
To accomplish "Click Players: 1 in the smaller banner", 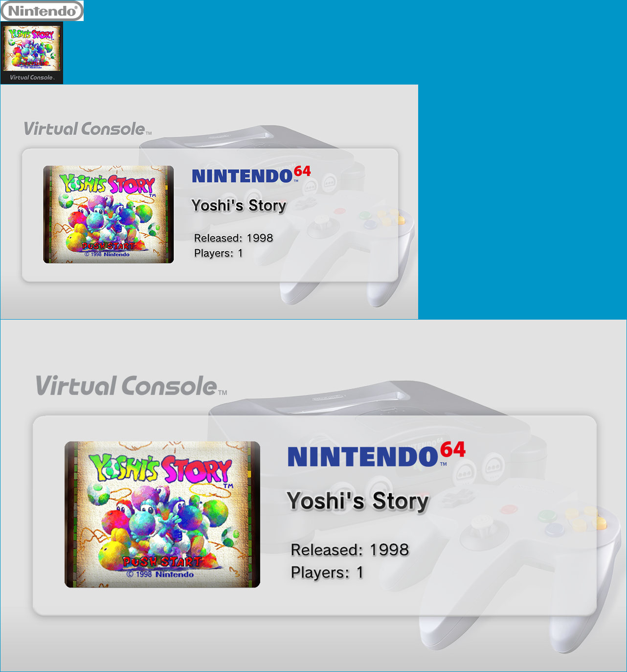I will click(218, 253).
